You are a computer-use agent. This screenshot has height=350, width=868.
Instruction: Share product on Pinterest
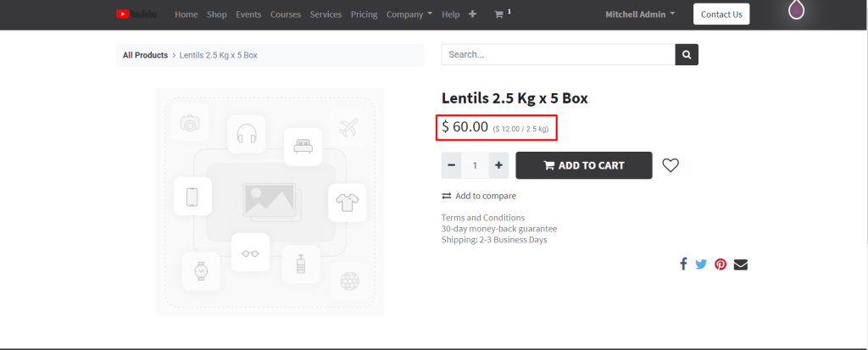click(721, 264)
